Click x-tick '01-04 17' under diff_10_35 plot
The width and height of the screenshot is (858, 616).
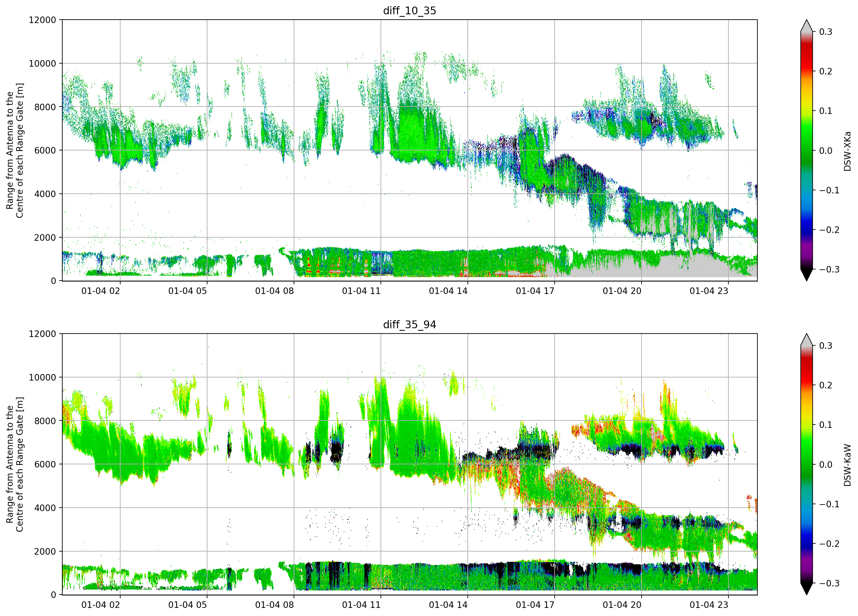(x=535, y=291)
